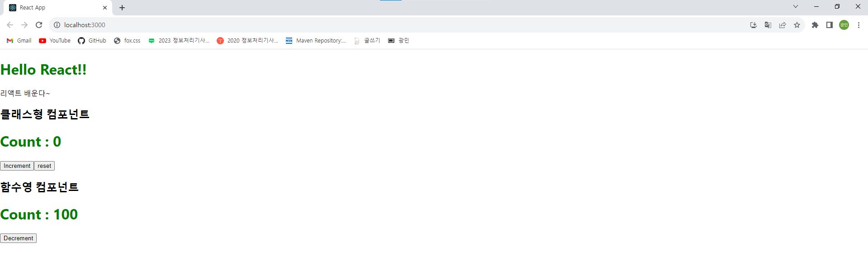This screenshot has width=868, height=257.
Task: Click the 리액트 배운다~ text
Action: [25, 93]
